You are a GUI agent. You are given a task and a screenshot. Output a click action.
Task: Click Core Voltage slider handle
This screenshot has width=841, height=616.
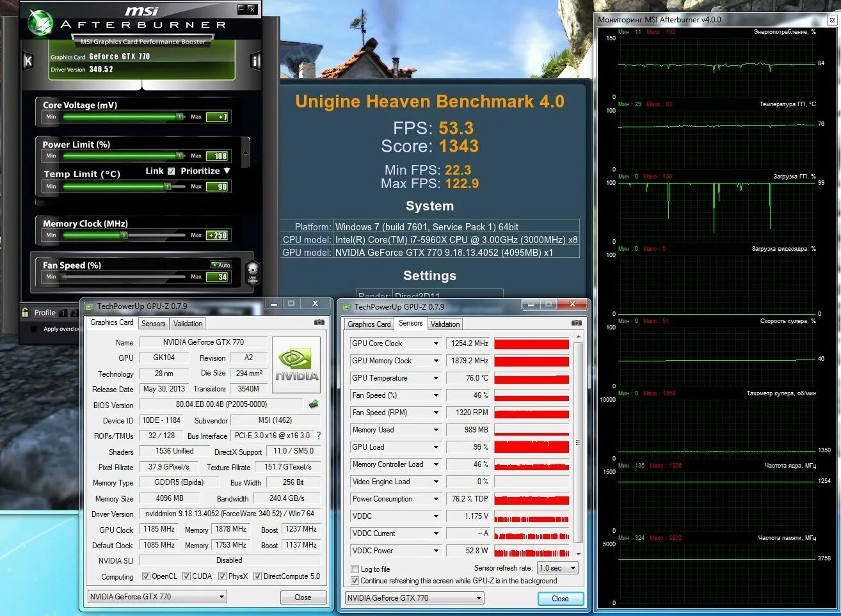pyautogui.click(x=180, y=116)
